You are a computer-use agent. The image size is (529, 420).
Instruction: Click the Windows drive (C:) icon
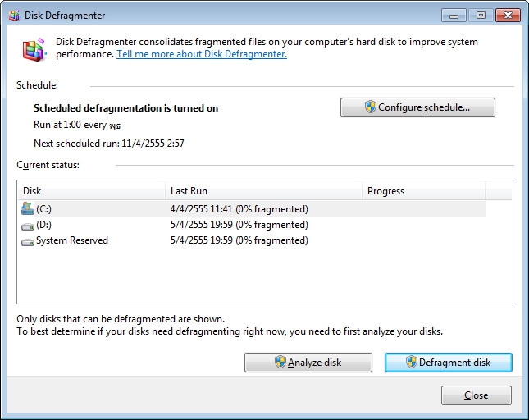pos(28,208)
